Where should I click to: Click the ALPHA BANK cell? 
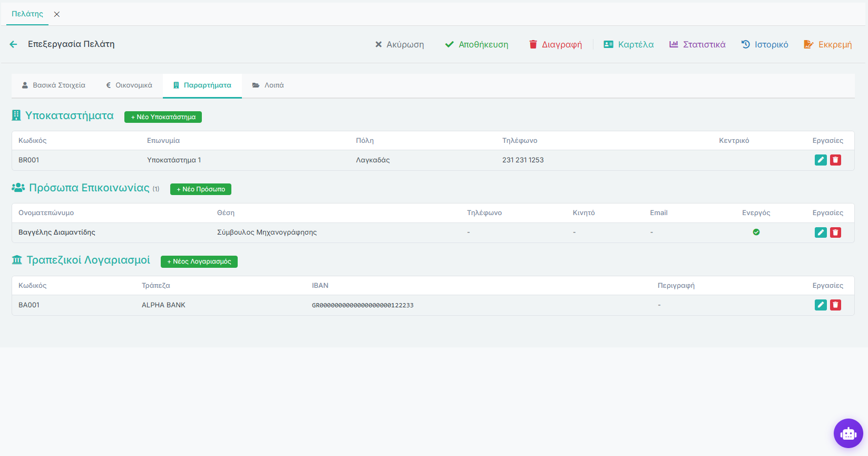pos(163,305)
